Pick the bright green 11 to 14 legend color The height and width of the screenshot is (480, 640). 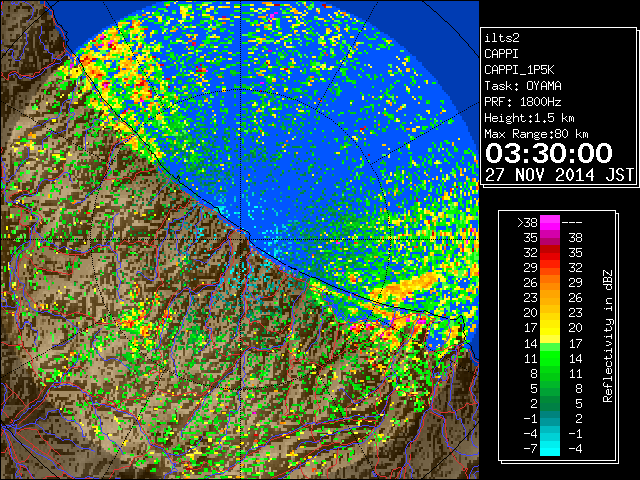[x=550, y=358]
